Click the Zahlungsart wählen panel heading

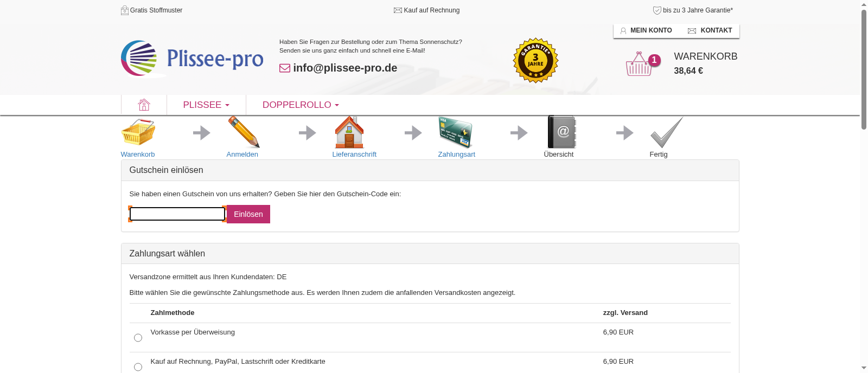coord(167,254)
